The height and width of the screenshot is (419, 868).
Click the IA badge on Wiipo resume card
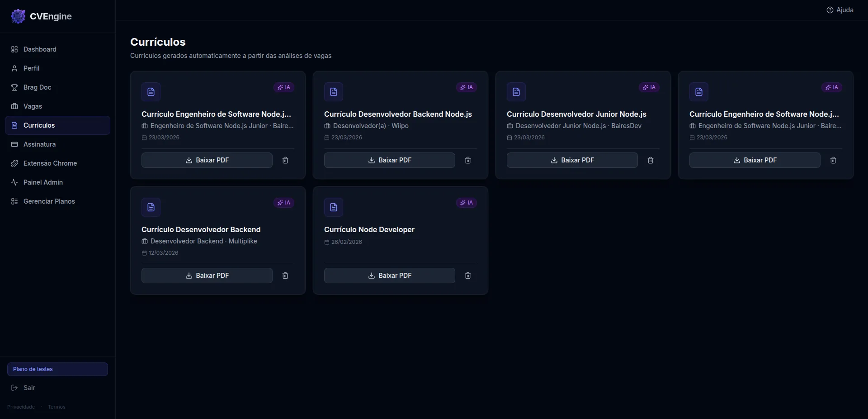(467, 87)
